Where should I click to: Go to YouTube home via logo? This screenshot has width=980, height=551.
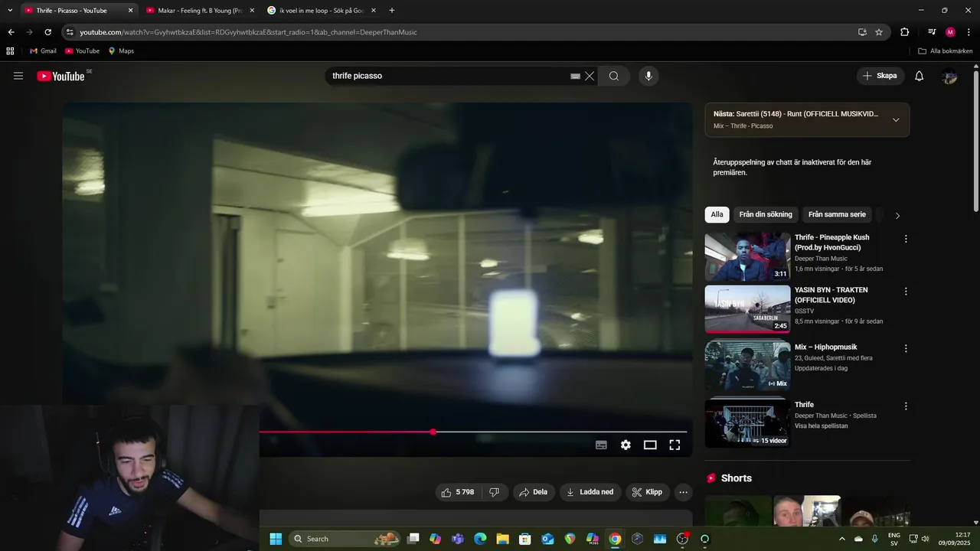coord(60,76)
